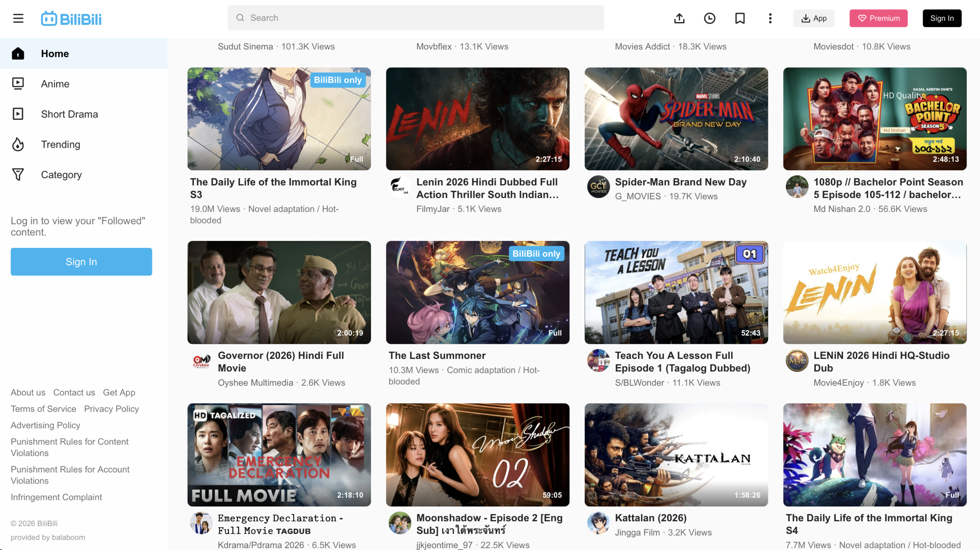Select Anime in sidebar
This screenshot has height=550, width=980.
pyautogui.click(x=83, y=84)
